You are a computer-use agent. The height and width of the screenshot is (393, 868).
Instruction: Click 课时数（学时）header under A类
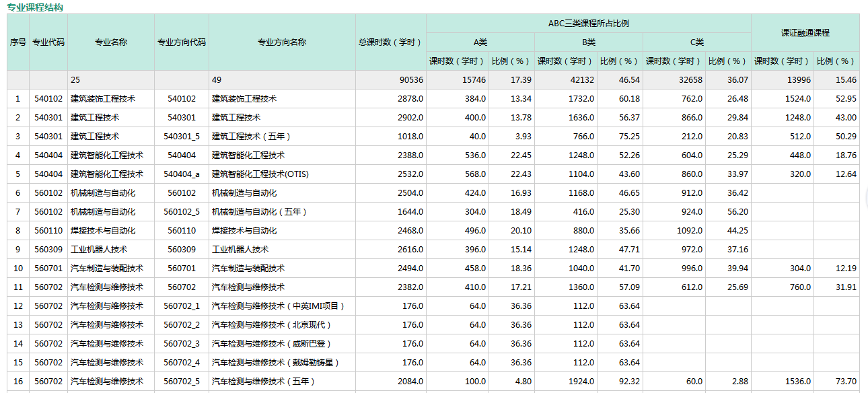458,61
